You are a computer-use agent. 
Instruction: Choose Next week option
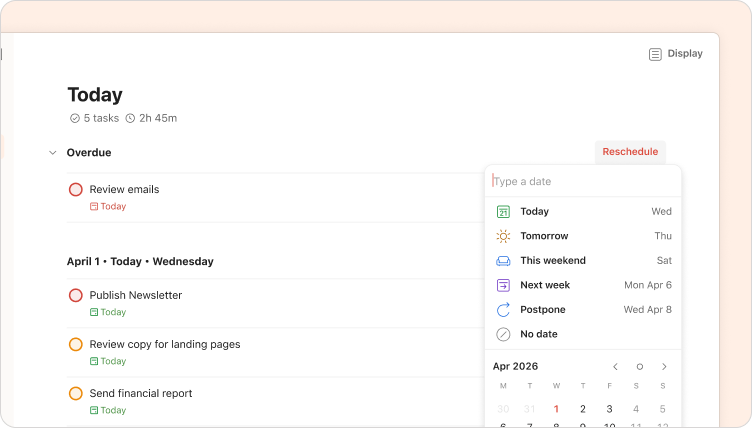(583, 285)
